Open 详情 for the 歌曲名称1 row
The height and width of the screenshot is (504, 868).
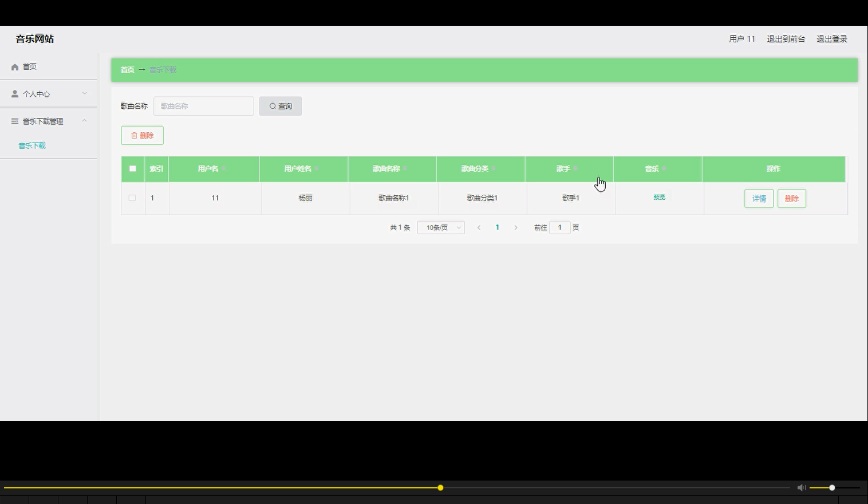(759, 199)
